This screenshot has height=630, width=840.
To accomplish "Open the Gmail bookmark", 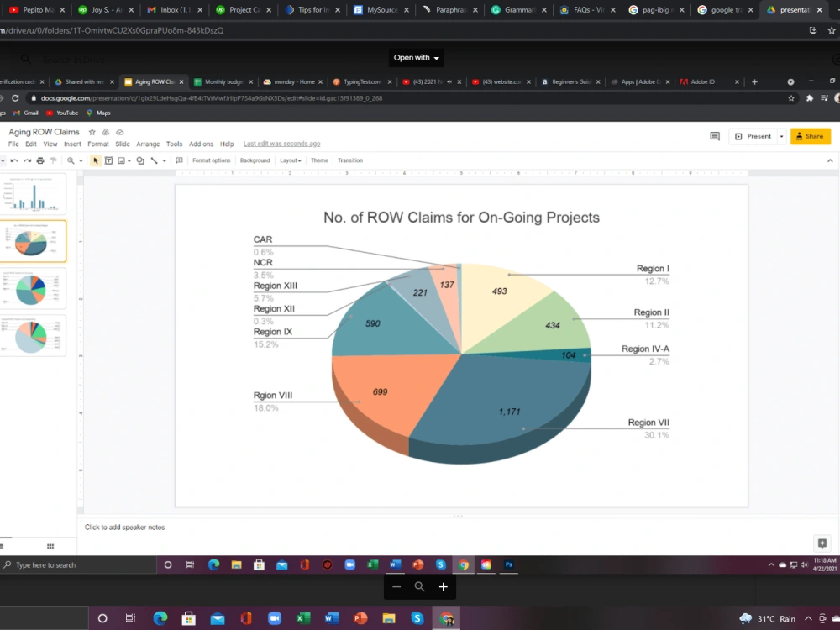I will 26,113.
